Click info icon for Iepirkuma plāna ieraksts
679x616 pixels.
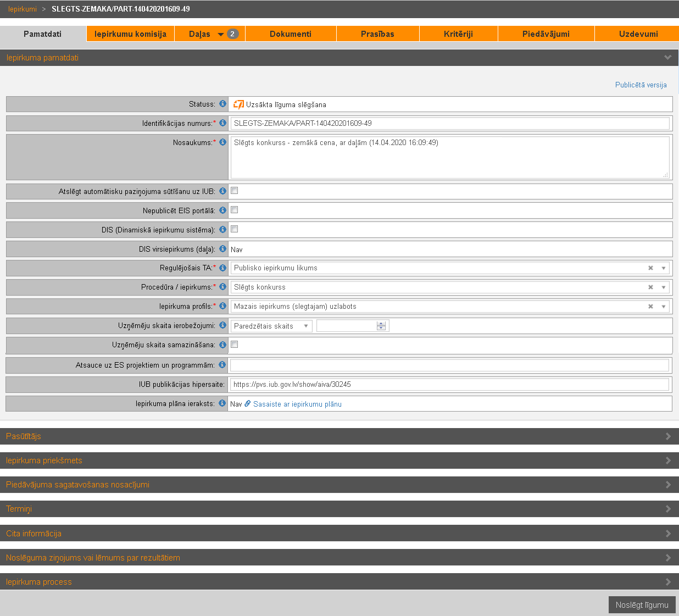(x=222, y=403)
